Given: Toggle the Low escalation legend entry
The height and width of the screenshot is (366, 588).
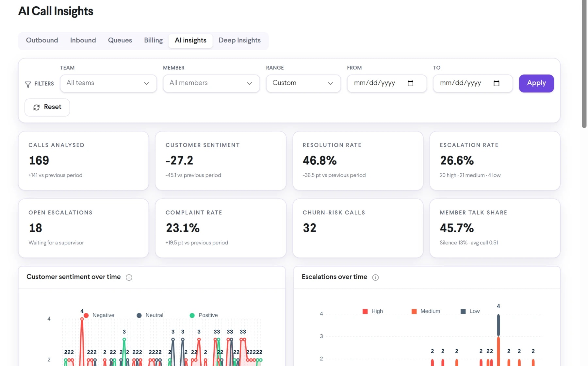Looking at the screenshot, I should click(x=470, y=311).
